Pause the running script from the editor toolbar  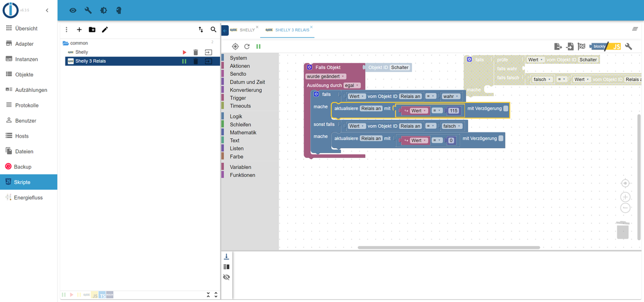coord(259,47)
